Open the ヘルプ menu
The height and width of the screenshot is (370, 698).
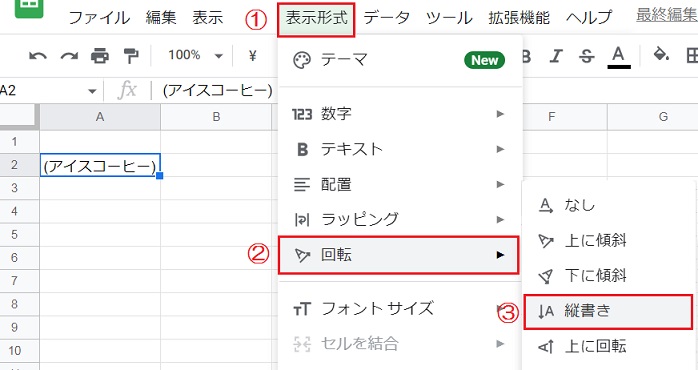(589, 18)
